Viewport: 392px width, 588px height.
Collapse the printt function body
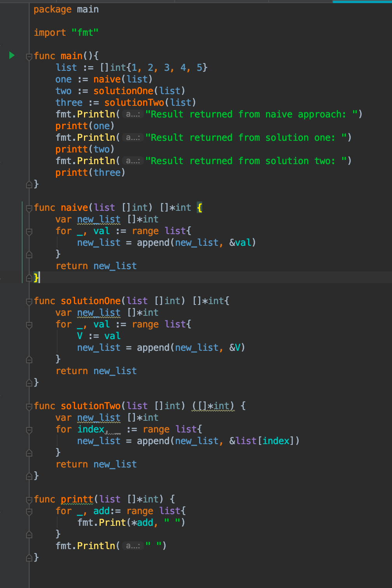28,499
